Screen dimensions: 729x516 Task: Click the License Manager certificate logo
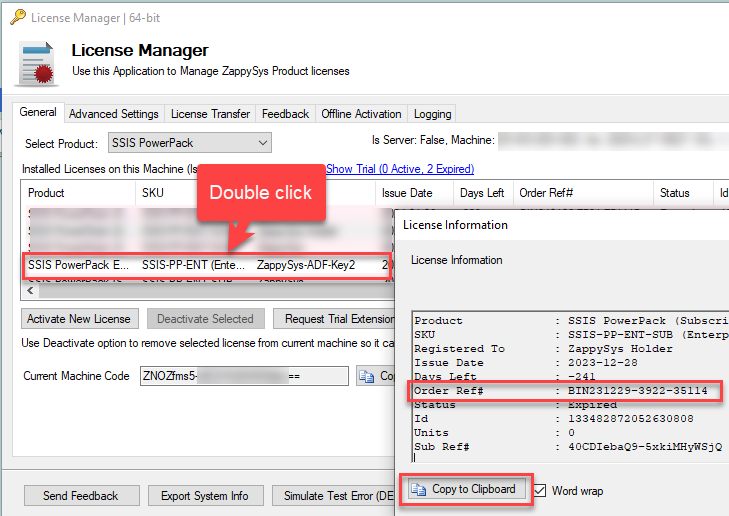click(x=37, y=64)
